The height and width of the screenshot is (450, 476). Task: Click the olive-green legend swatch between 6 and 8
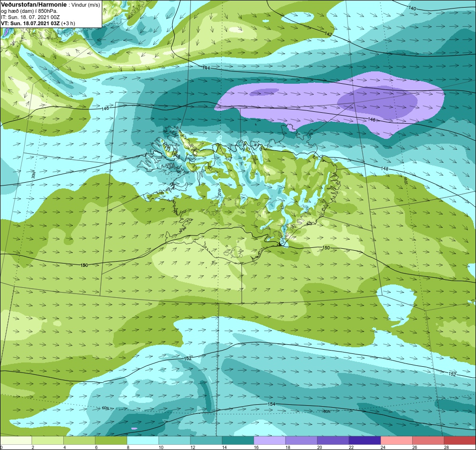tap(111, 440)
